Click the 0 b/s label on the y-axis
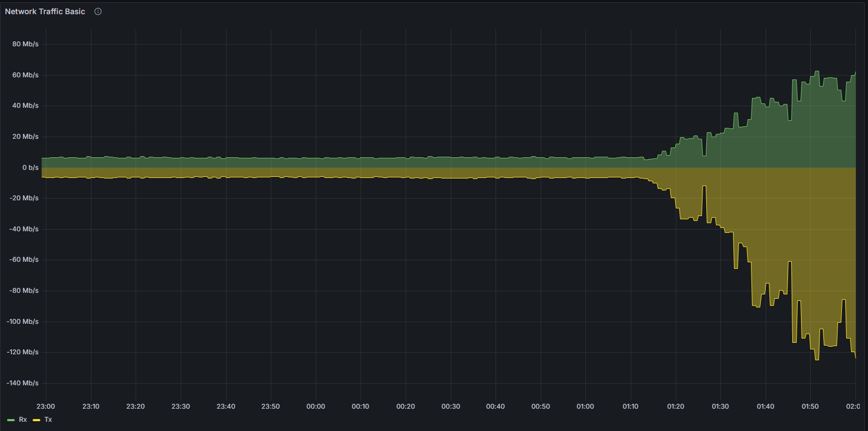The height and width of the screenshot is (431, 868). click(30, 168)
